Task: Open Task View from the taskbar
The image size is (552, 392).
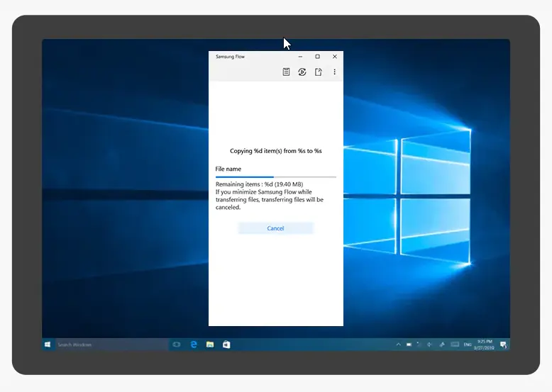Action: (x=177, y=345)
